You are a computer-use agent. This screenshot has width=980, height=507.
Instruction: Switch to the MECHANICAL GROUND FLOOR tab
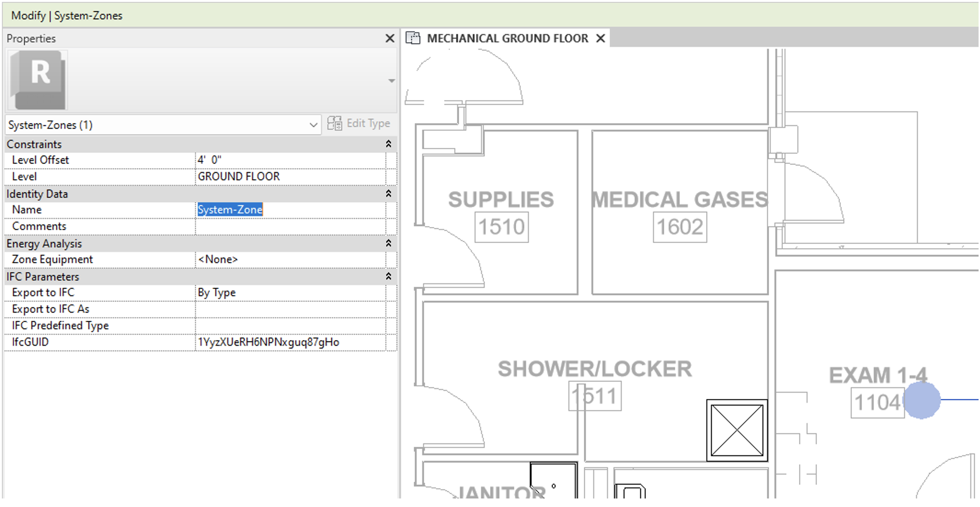506,38
